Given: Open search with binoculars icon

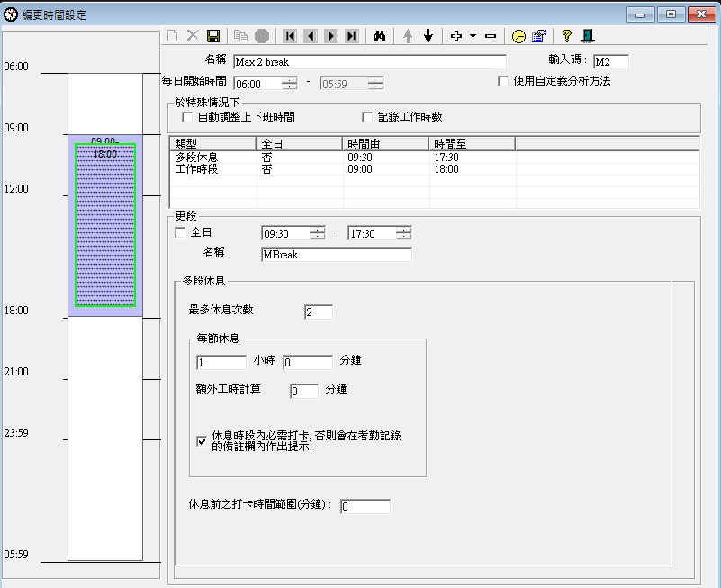Looking at the screenshot, I should [380, 36].
